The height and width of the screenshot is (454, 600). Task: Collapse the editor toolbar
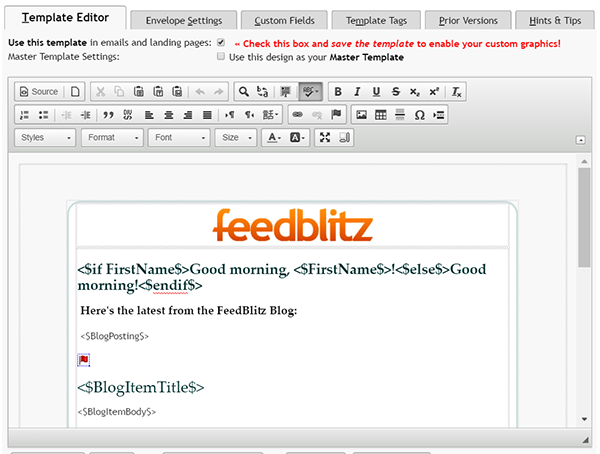click(580, 140)
